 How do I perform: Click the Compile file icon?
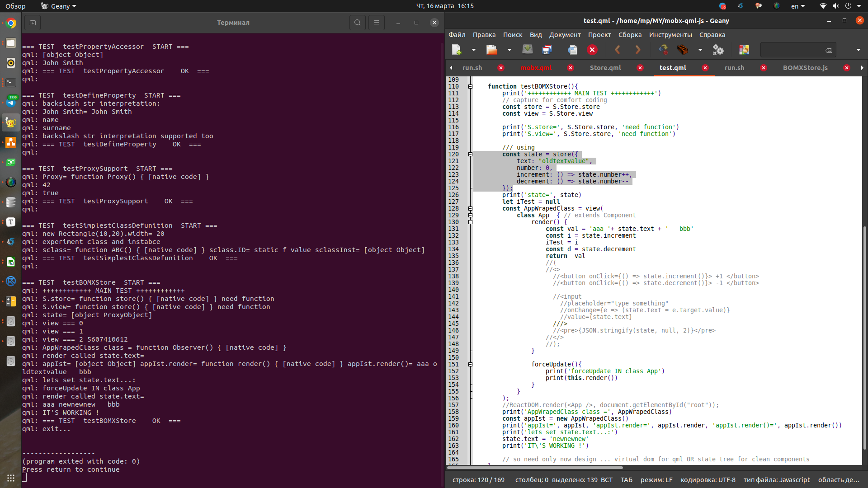(x=663, y=50)
